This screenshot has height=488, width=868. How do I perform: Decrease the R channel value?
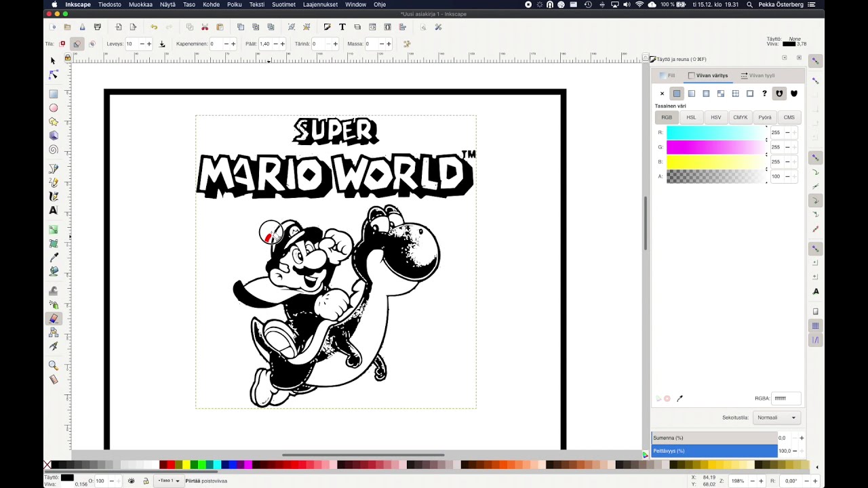[787, 132]
